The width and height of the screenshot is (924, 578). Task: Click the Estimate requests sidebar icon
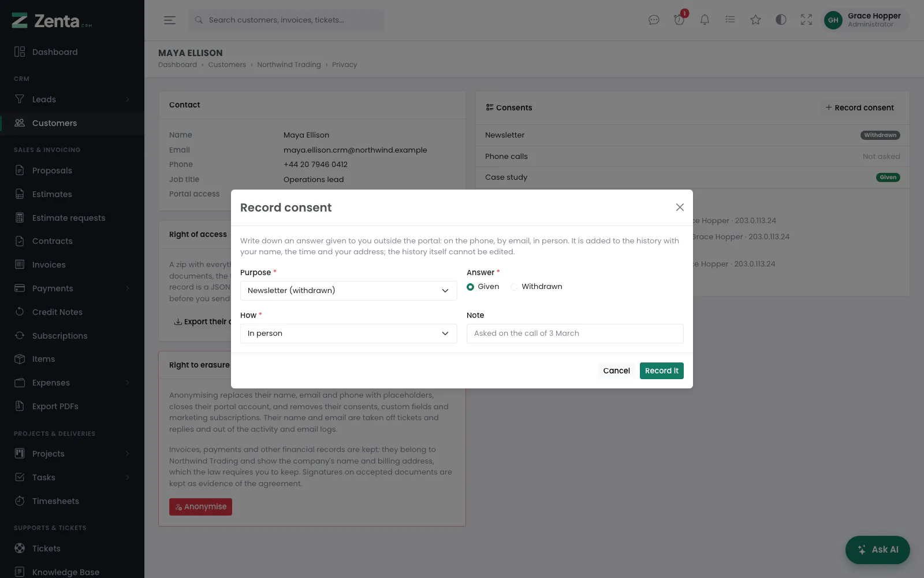(20, 218)
